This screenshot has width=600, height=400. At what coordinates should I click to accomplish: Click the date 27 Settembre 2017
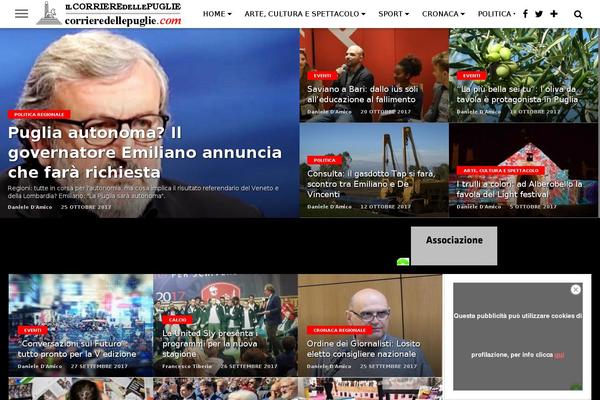[x=99, y=366]
